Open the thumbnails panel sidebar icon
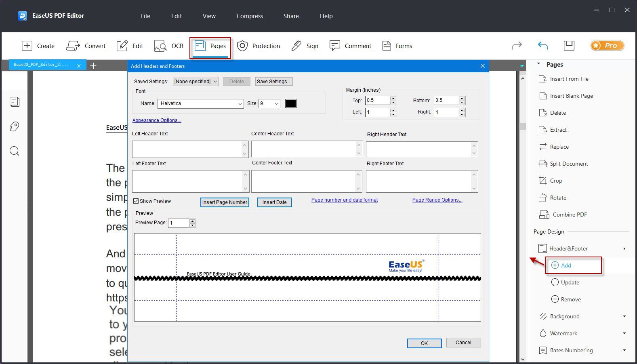The height and width of the screenshot is (364, 637). click(x=15, y=102)
